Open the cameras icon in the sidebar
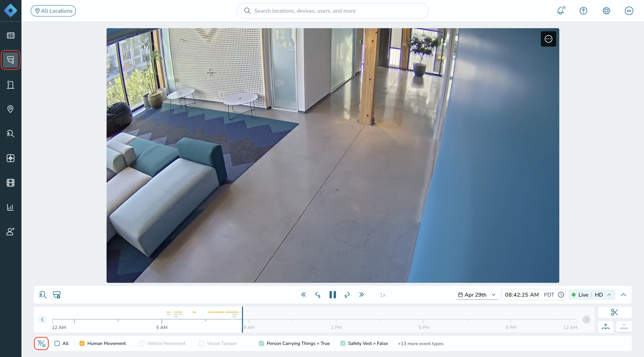 [x=11, y=60]
